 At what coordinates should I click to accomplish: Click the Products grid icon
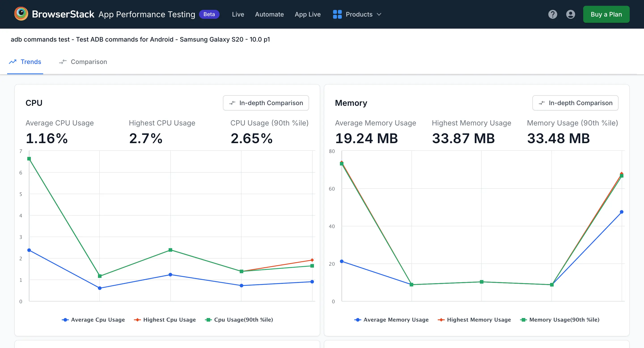337,14
